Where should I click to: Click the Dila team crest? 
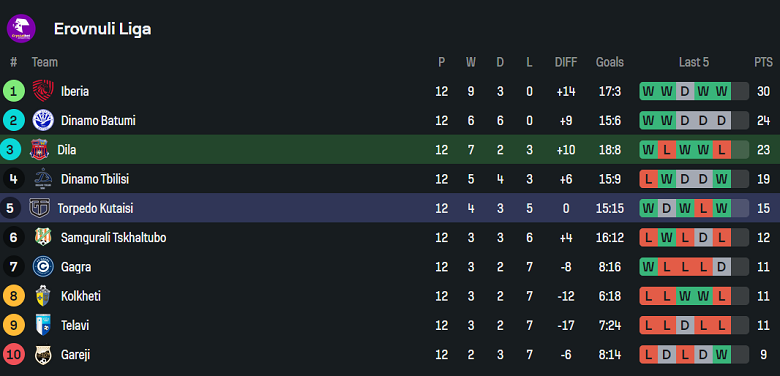(x=39, y=150)
